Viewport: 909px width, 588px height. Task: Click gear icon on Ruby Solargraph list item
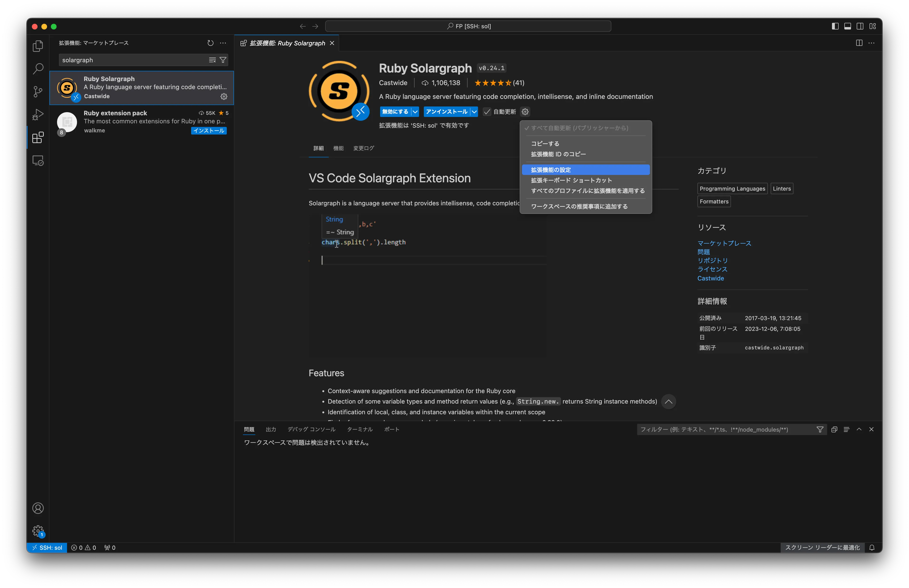[224, 96]
